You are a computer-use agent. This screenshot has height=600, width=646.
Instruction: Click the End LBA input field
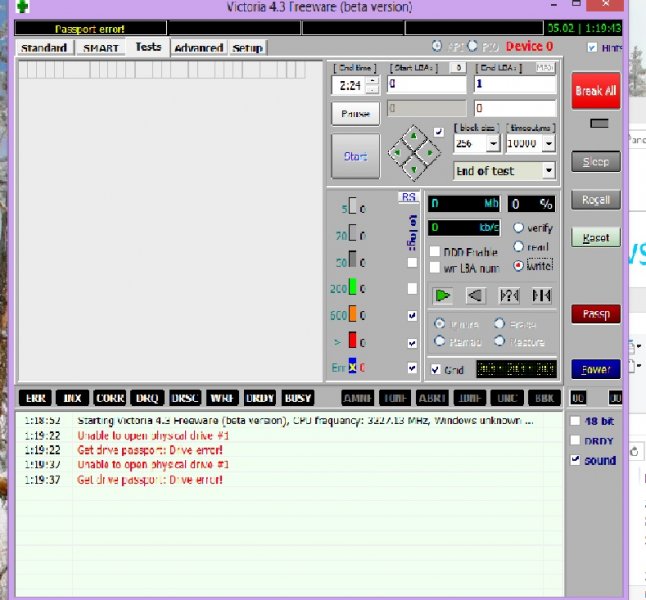[515, 84]
